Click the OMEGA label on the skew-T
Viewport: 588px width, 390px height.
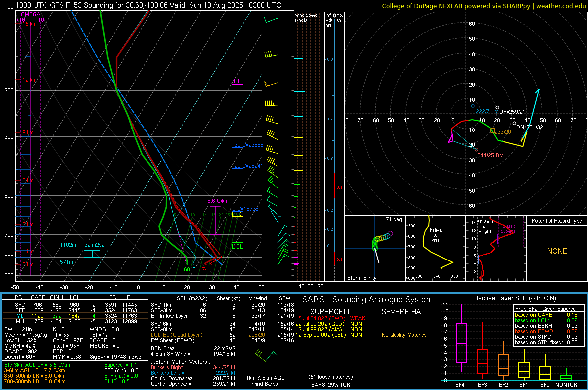[31, 14]
